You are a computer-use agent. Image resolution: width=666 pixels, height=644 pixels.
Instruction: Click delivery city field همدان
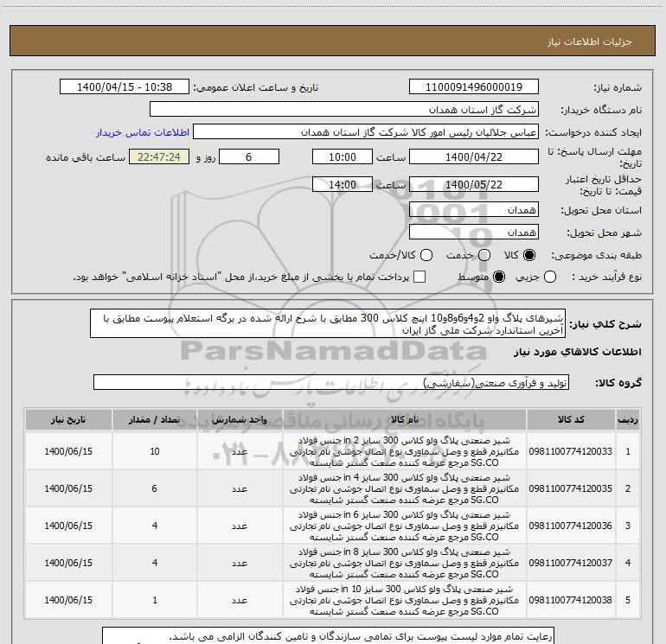pos(474,232)
